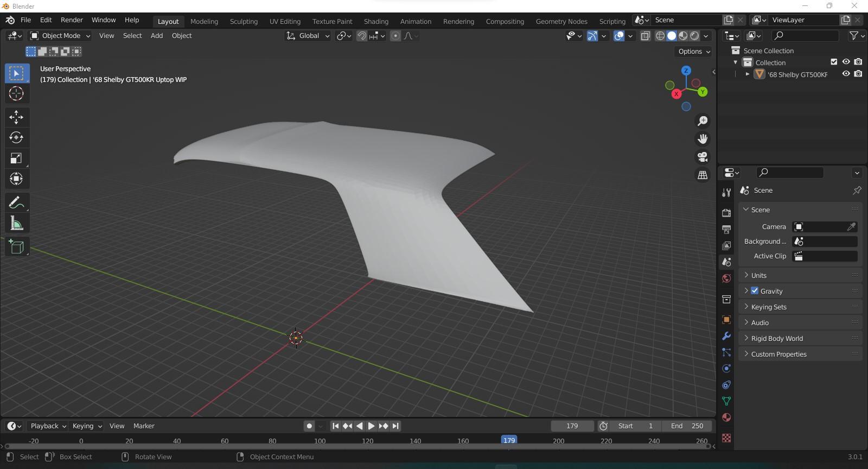Switch perspective/orthographic grid icon
868x469 pixels.
click(x=703, y=175)
